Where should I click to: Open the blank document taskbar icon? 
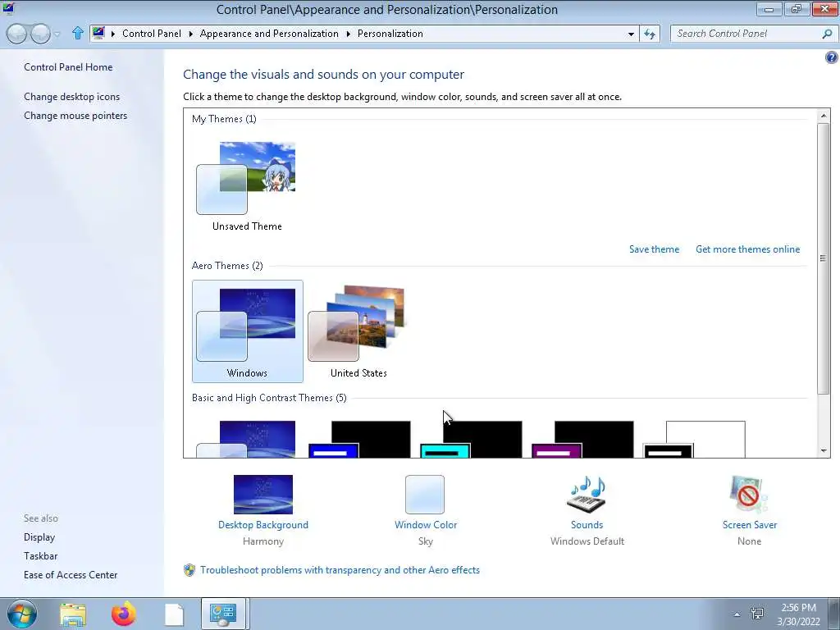(174, 614)
